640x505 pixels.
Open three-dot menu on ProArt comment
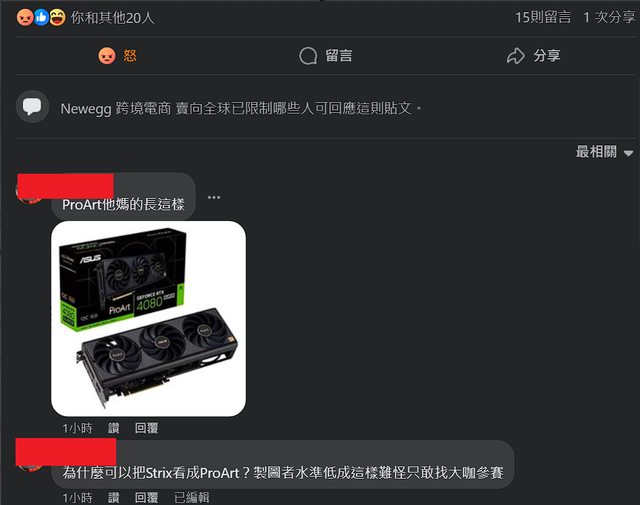point(214,197)
